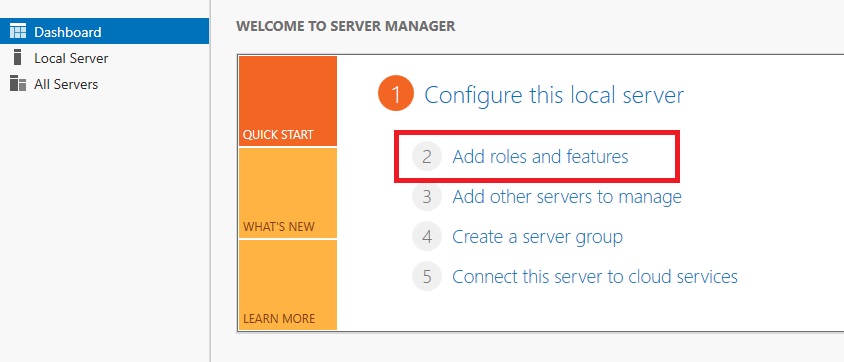
Task: Choose Add other servers to manage
Action: coord(567,197)
